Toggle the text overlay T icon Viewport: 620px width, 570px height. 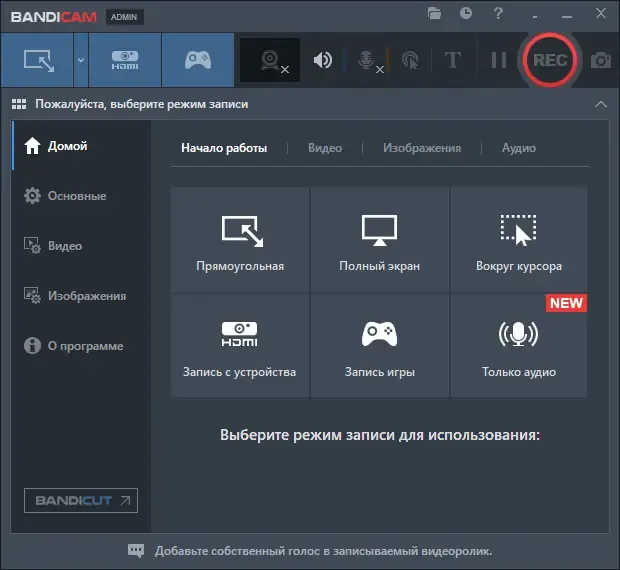[x=453, y=60]
